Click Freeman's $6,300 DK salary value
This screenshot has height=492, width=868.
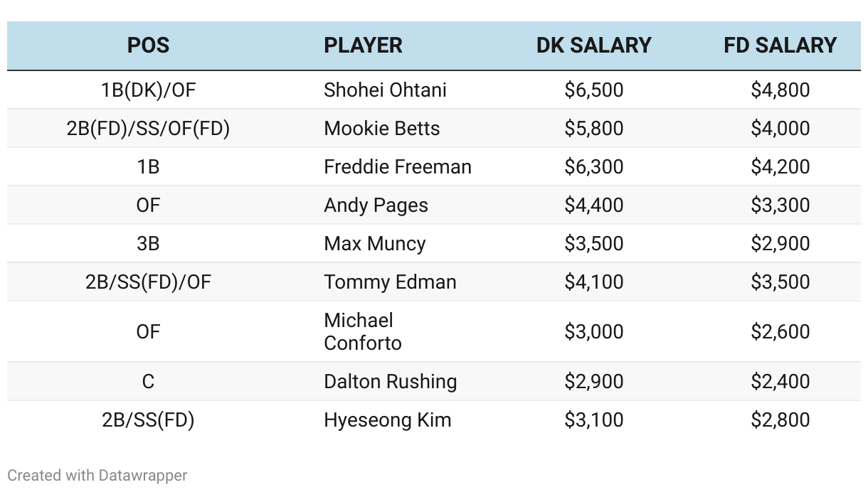tap(593, 167)
